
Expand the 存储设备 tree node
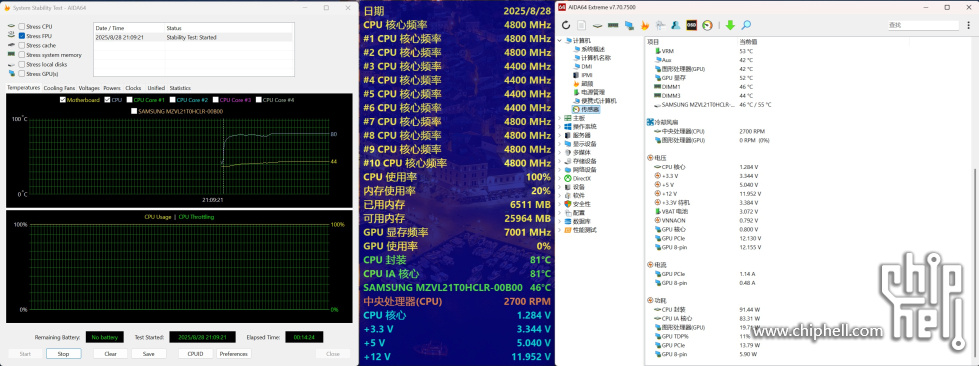(559, 161)
